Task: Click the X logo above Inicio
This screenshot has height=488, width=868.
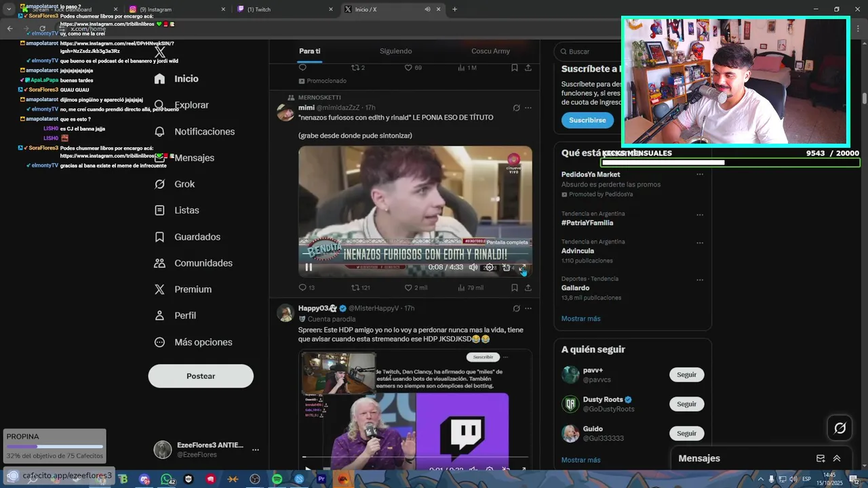Action: [160, 52]
